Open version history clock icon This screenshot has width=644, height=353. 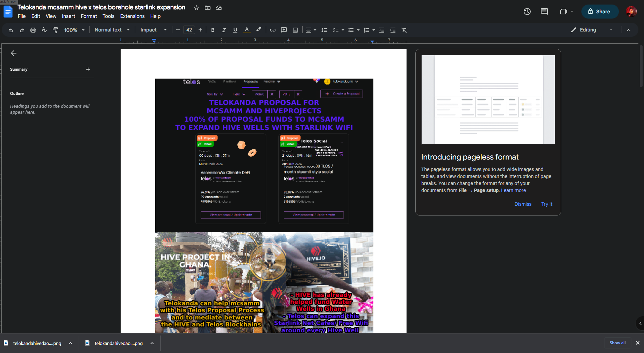tap(527, 12)
